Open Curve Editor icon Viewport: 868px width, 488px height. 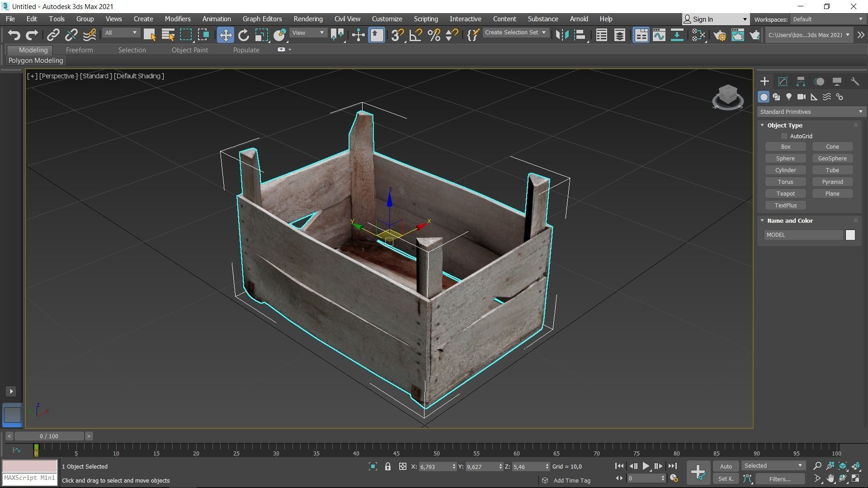(x=659, y=35)
